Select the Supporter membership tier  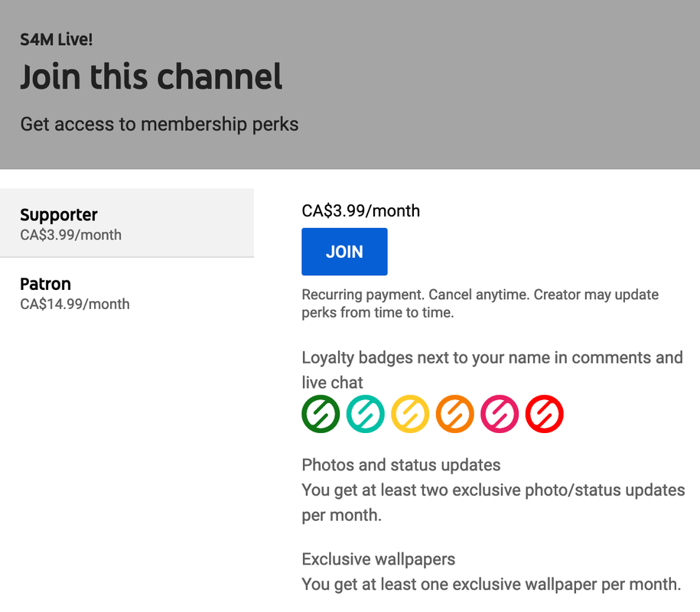127,223
